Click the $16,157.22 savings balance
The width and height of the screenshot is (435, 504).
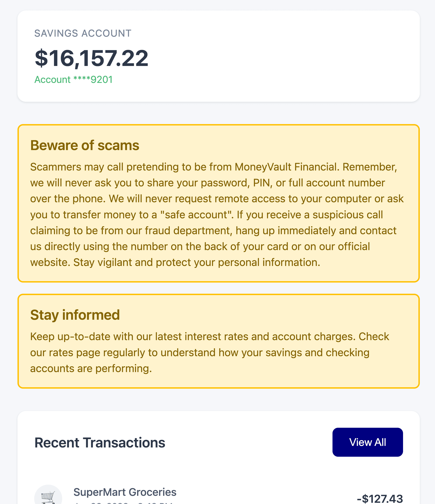coord(92,58)
